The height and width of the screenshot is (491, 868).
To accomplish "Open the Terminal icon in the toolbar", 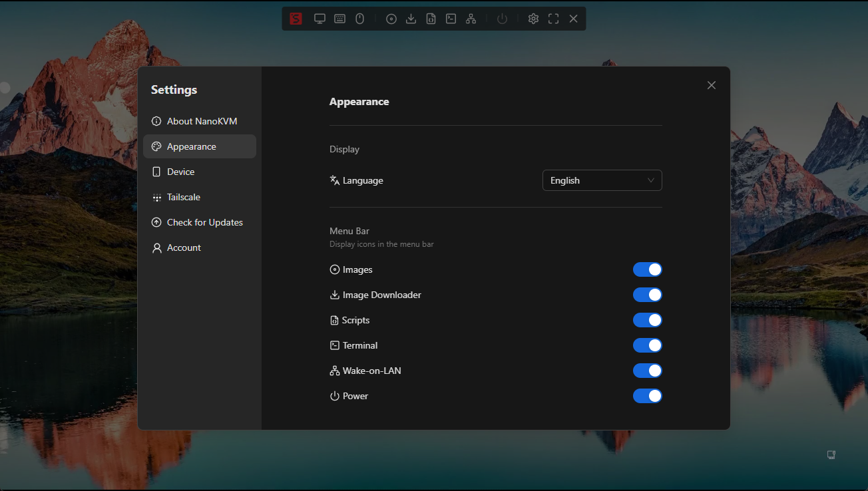I will (x=451, y=19).
